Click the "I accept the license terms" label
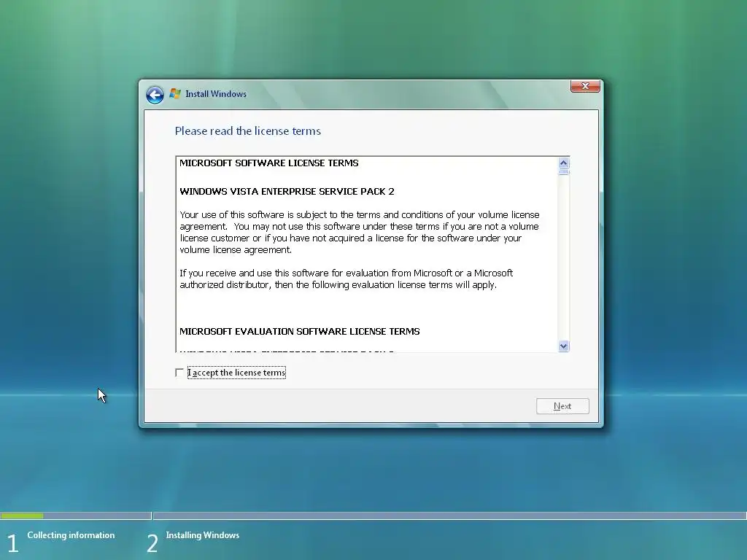Image resolution: width=747 pixels, height=560 pixels. click(x=237, y=373)
